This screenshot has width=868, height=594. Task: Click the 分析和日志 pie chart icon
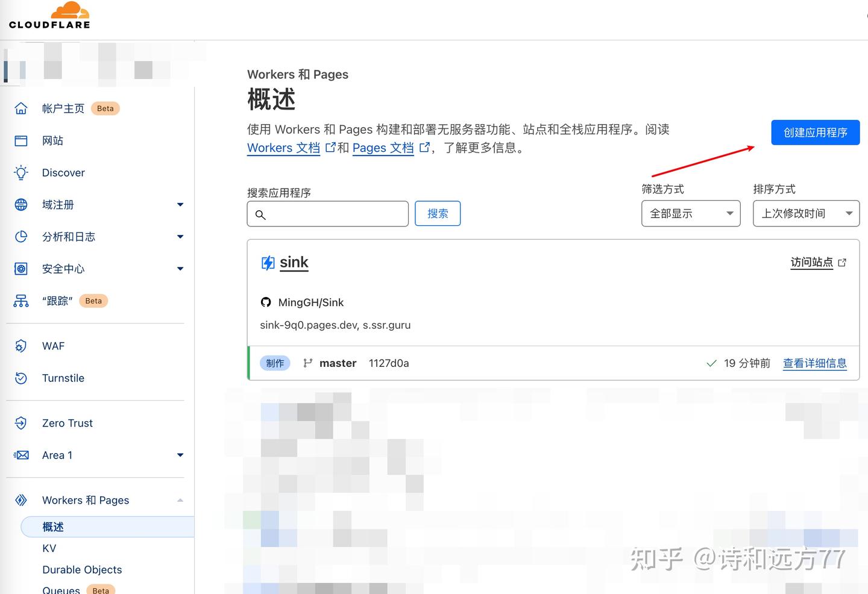click(x=20, y=237)
